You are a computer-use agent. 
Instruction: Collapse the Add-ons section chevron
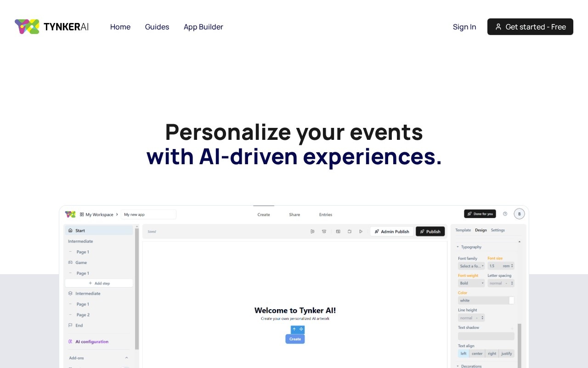pos(126,357)
